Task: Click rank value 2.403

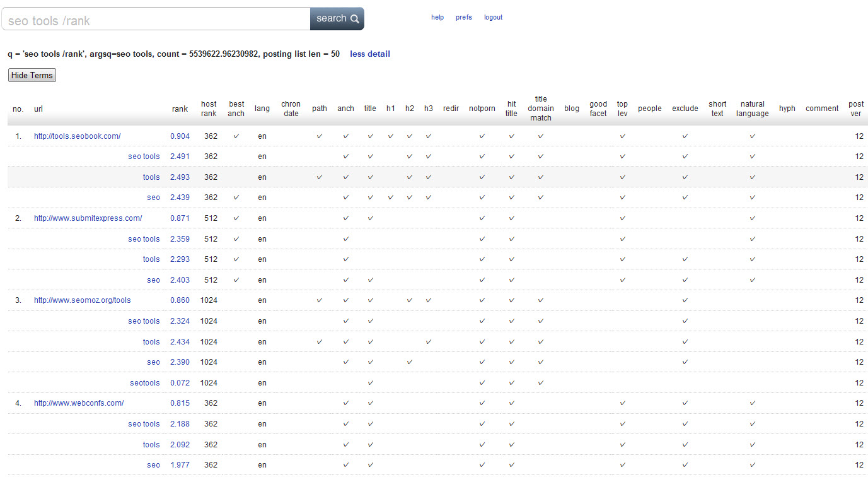Action: pos(180,280)
